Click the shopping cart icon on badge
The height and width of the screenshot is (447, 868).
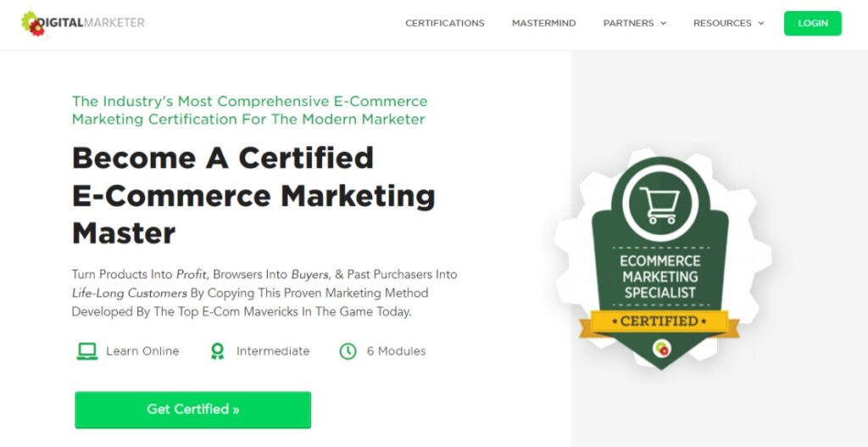659,204
